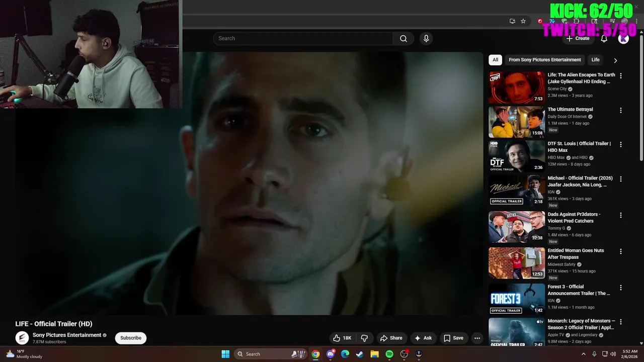Focus the YouTube search field

pos(303,39)
